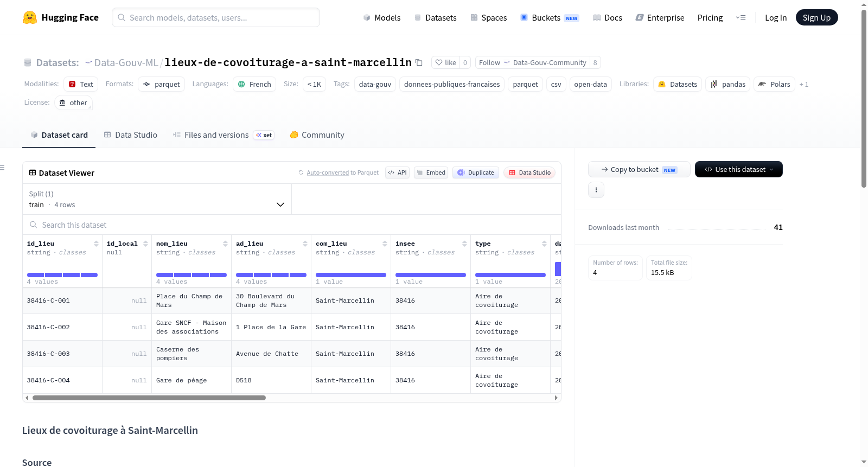Viewport: 868px width, 467px height.
Task: Sort by id_lieu column arrows
Action: pyautogui.click(x=96, y=244)
